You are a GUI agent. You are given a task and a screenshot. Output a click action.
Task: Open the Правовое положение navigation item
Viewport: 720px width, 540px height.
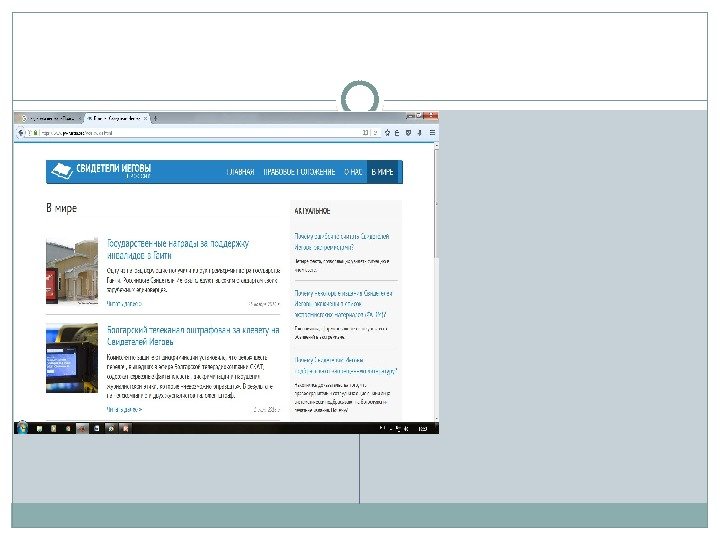(x=299, y=172)
